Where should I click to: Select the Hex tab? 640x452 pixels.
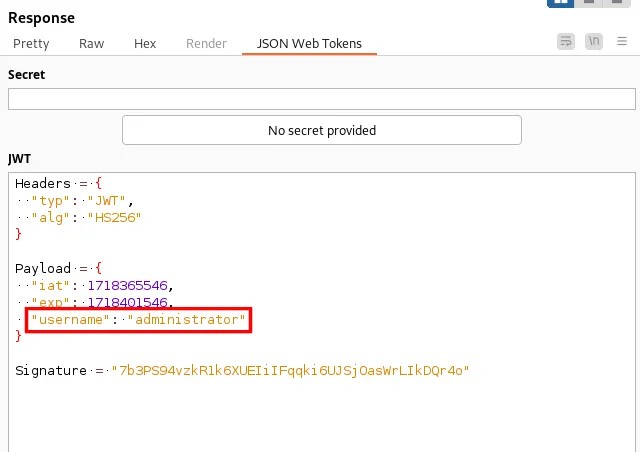pos(145,43)
